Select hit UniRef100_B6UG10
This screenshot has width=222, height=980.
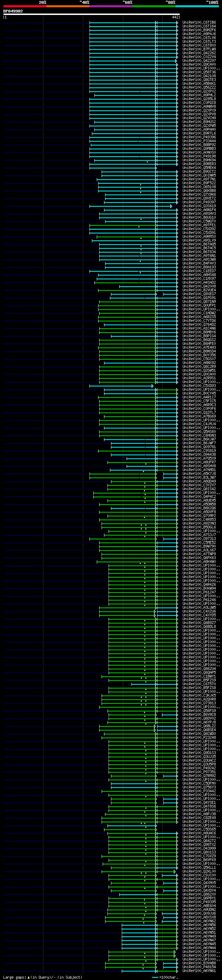(199, 217)
